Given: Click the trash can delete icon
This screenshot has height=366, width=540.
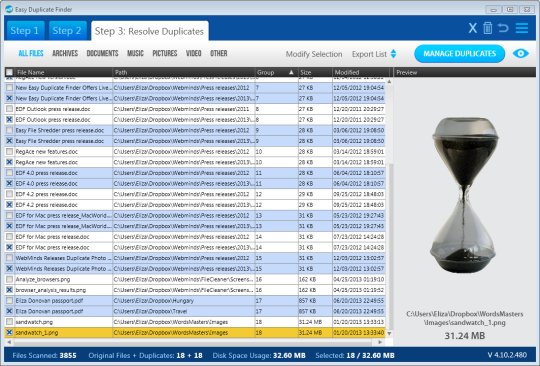Looking at the screenshot, I should (487, 28).
